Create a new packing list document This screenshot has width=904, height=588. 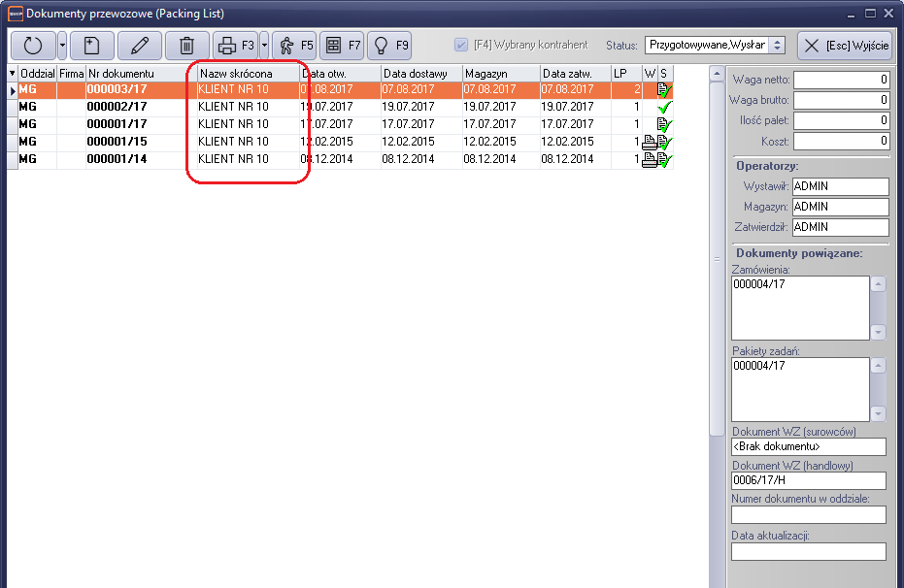[91, 46]
